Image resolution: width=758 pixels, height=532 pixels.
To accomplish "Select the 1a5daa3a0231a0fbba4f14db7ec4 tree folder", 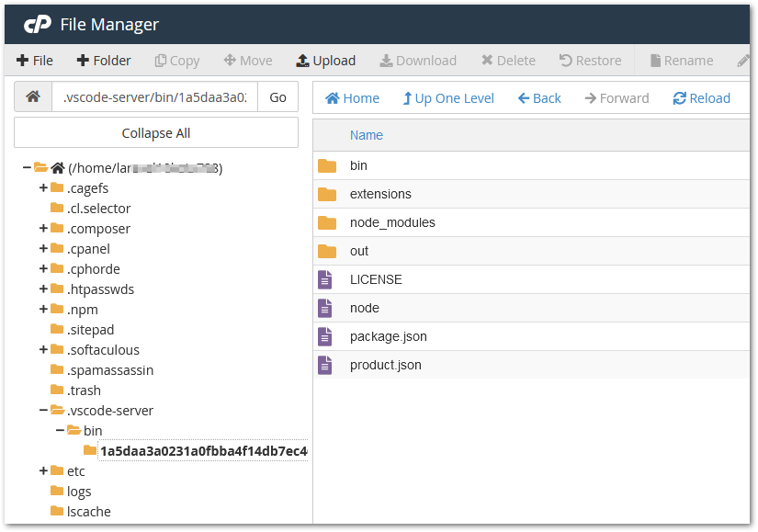I will pyautogui.click(x=203, y=451).
